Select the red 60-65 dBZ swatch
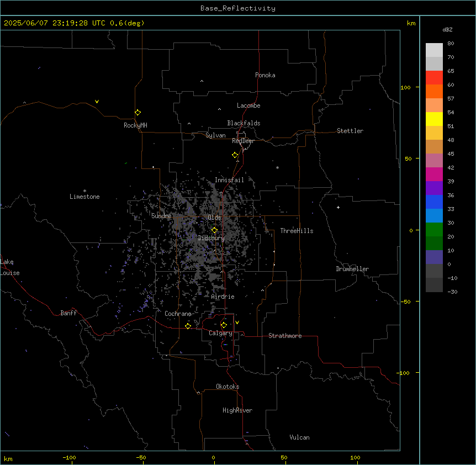The height and width of the screenshot is (465, 476). (434, 78)
